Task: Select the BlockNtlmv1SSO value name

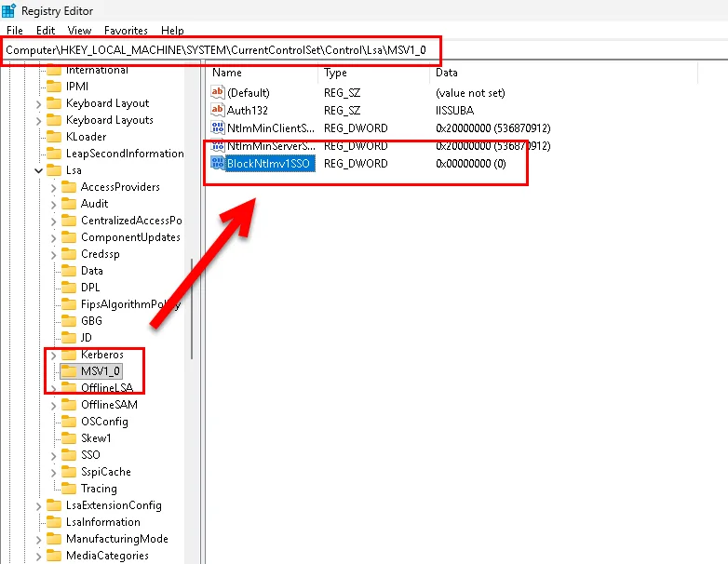Action: [268, 164]
